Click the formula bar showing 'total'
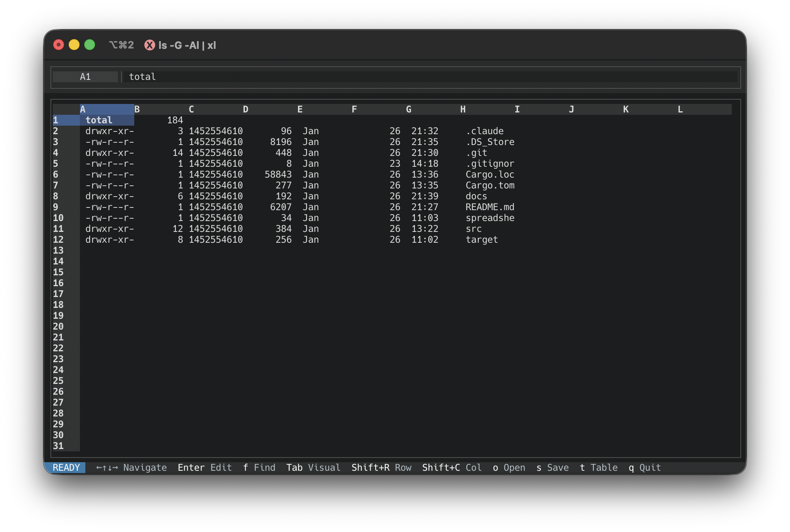This screenshot has width=790, height=532. click(430, 77)
